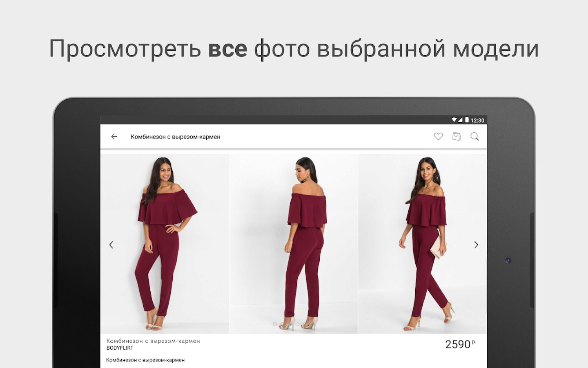
Task: Tap the back arrow in the header
Action: pos(114,137)
